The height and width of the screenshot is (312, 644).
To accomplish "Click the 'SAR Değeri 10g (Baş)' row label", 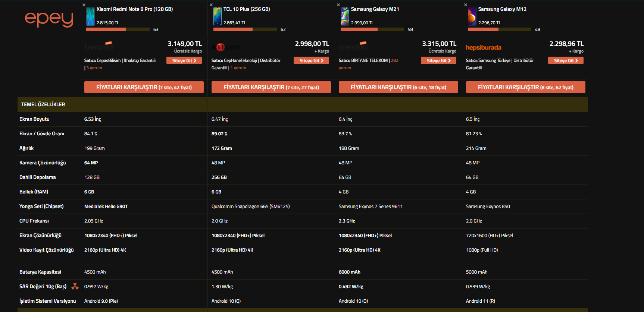I will click(43, 286).
